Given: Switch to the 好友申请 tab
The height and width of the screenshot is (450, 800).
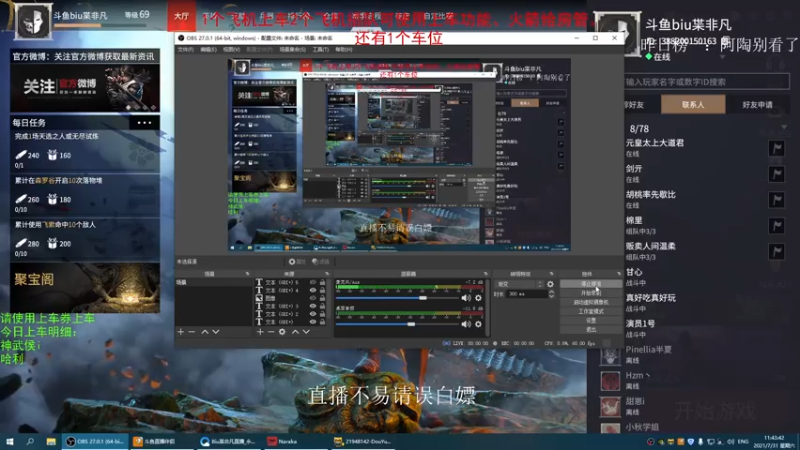Looking at the screenshot, I should [757, 105].
